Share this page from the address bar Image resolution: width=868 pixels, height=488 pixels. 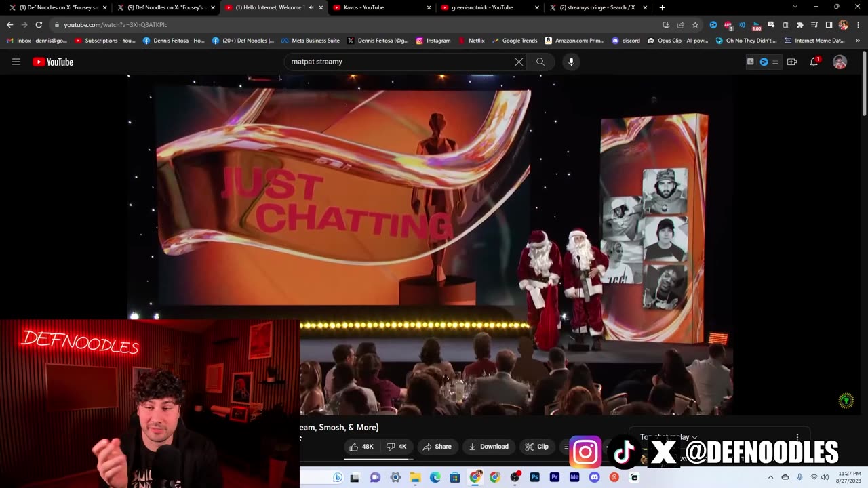coord(680,24)
